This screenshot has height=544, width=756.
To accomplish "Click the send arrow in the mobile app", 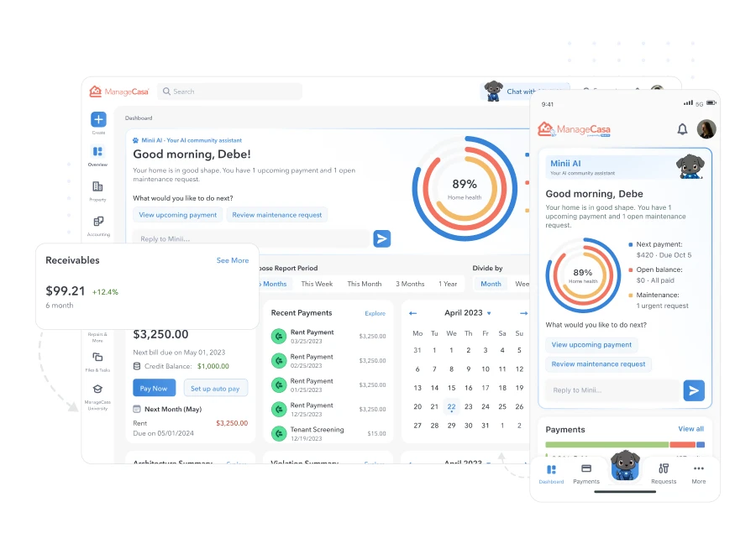I will [x=694, y=390].
